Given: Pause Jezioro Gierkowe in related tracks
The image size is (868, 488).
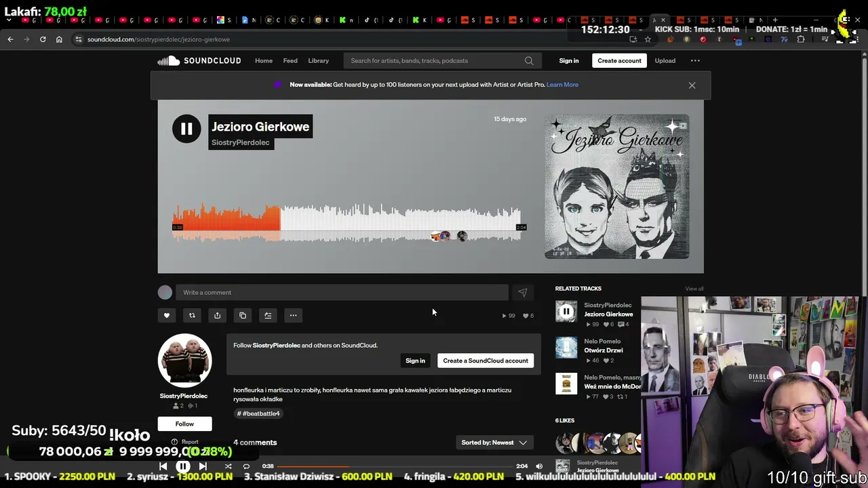Looking at the screenshot, I should (566, 312).
